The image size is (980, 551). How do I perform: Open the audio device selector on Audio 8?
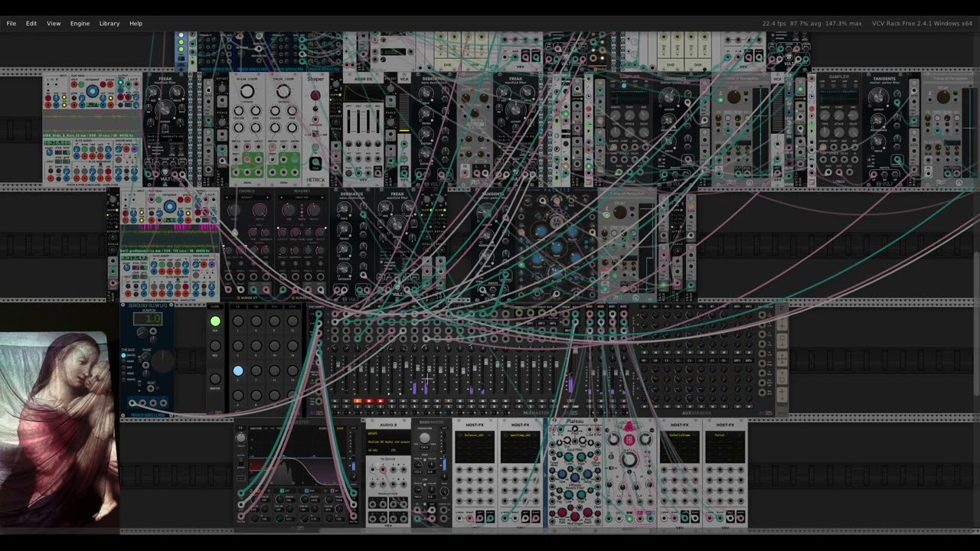(388, 442)
